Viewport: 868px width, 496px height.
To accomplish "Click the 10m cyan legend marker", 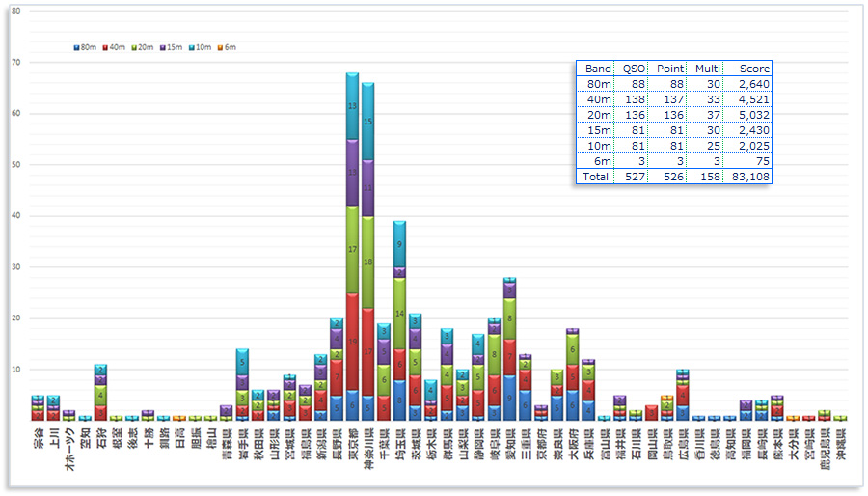I will (x=190, y=47).
